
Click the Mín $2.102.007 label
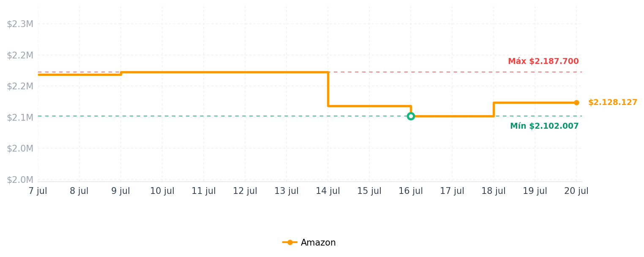point(544,126)
